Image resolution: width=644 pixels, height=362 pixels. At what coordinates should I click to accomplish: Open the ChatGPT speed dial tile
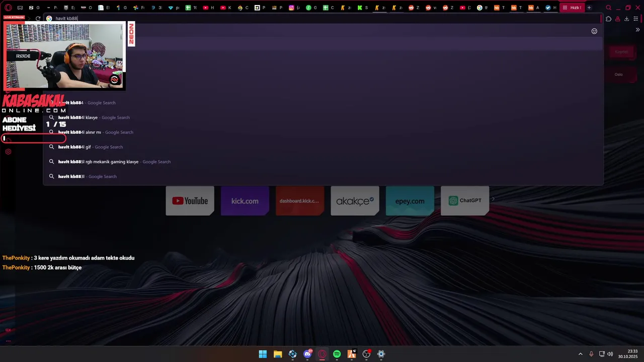tap(465, 201)
